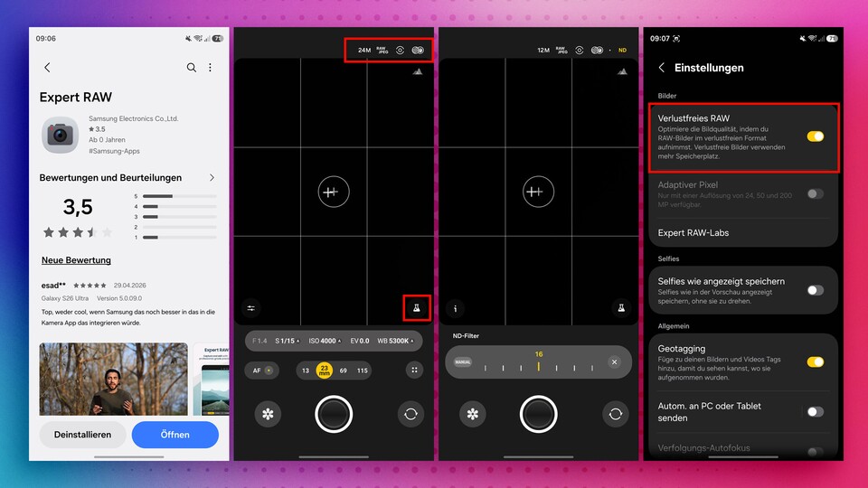Screen dimensions: 868x488
Task: Open the three-dot menu on the store page
Action: click(x=211, y=68)
